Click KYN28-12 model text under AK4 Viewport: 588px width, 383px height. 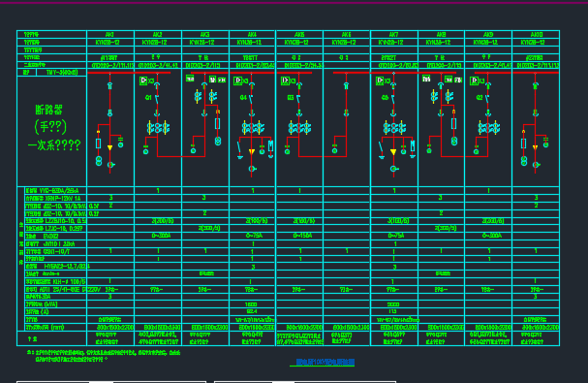tap(249, 43)
